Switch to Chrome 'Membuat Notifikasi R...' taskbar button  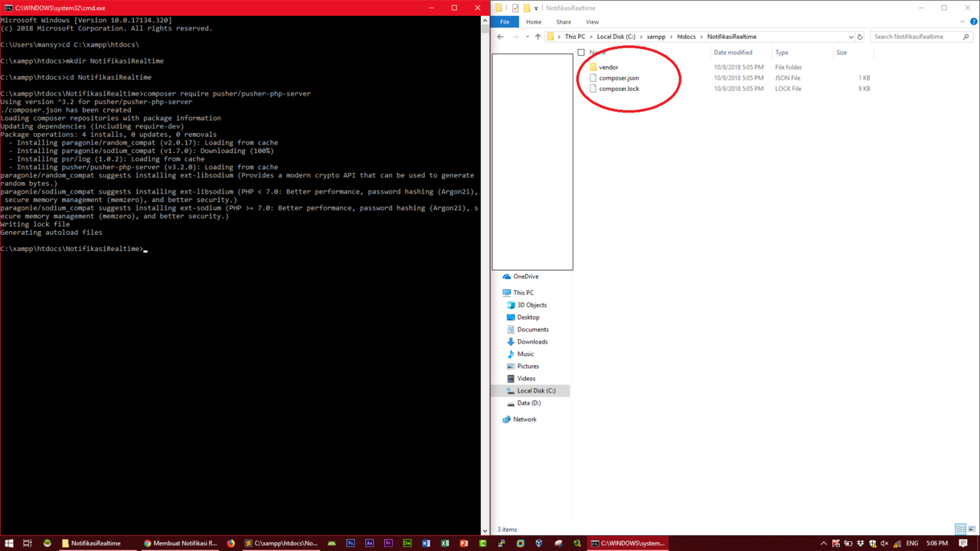pyautogui.click(x=181, y=543)
